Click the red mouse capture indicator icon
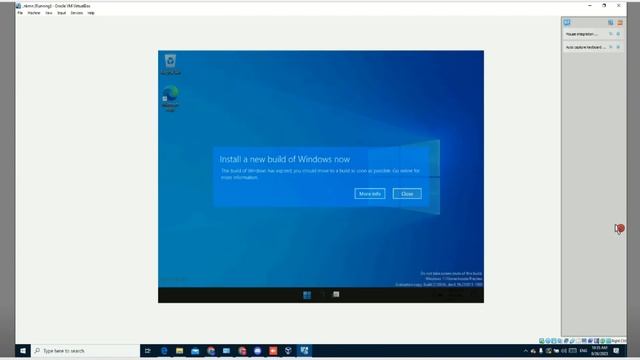Screen dimensions: 640x360 tap(620, 229)
